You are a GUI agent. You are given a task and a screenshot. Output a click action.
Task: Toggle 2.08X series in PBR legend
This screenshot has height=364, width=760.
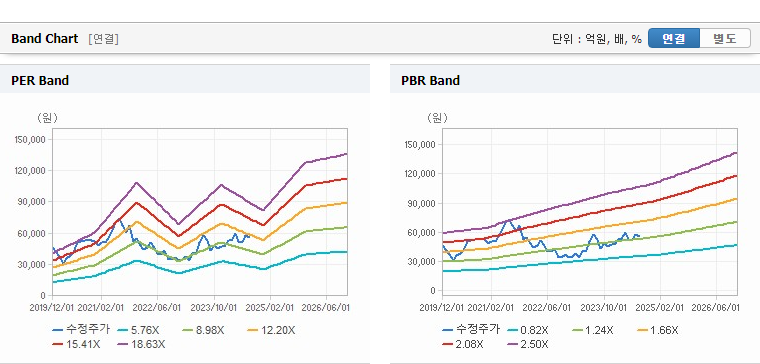click(463, 344)
